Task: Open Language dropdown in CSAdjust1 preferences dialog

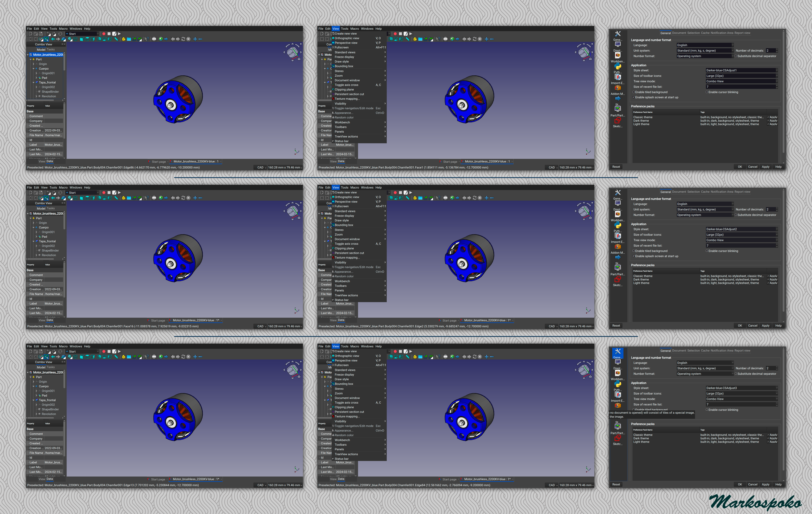Action: pyautogui.click(x=705, y=45)
